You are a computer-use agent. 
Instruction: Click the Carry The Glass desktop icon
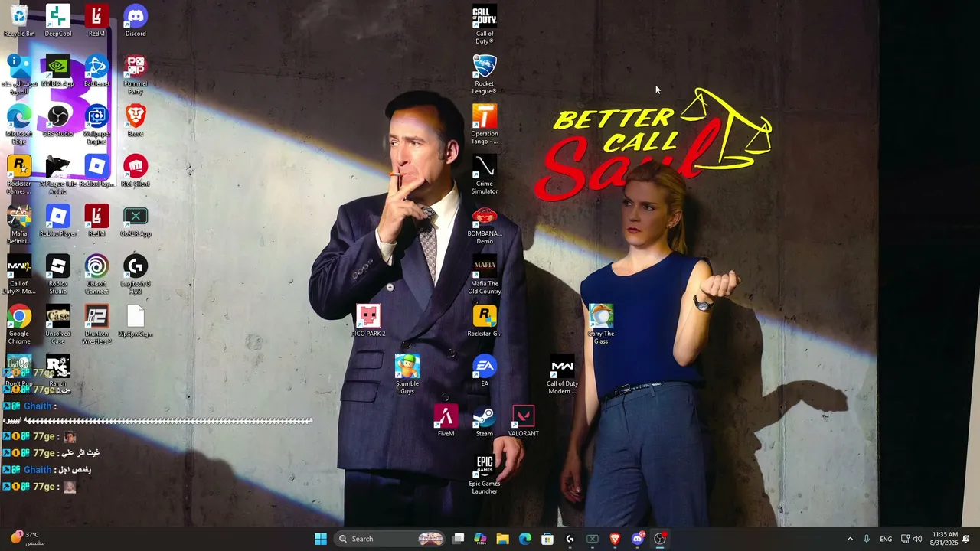coord(601,325)
